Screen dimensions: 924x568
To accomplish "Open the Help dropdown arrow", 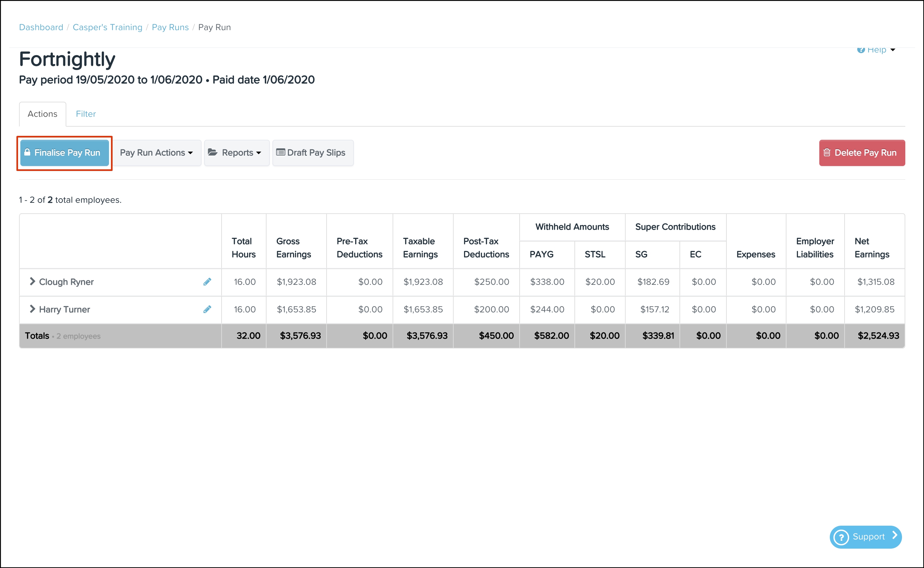I will point(893,50).
